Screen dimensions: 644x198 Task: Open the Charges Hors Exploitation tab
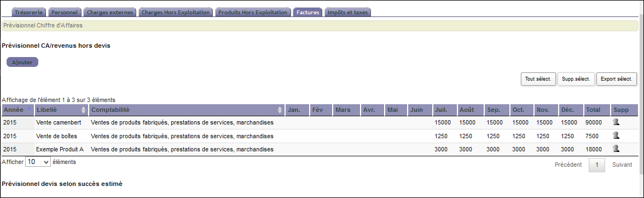(x=176, y=13)
